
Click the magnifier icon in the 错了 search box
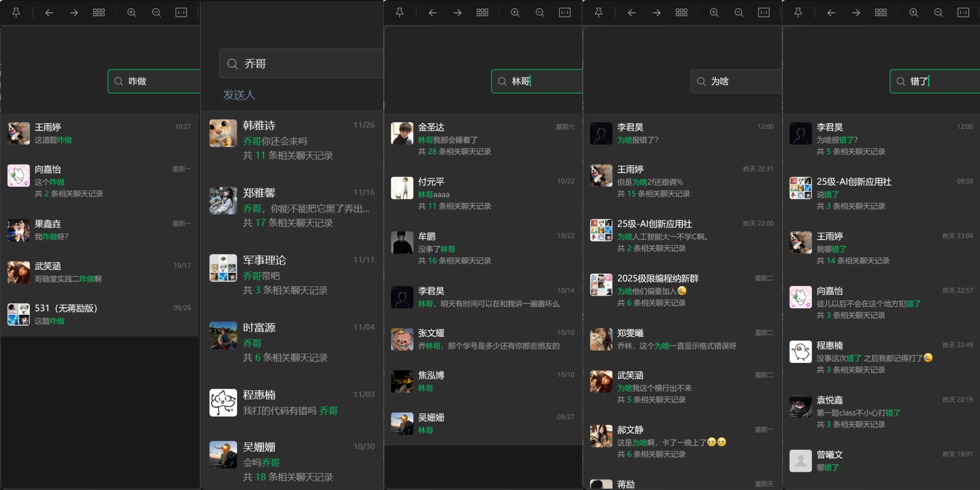coord(900,81)
